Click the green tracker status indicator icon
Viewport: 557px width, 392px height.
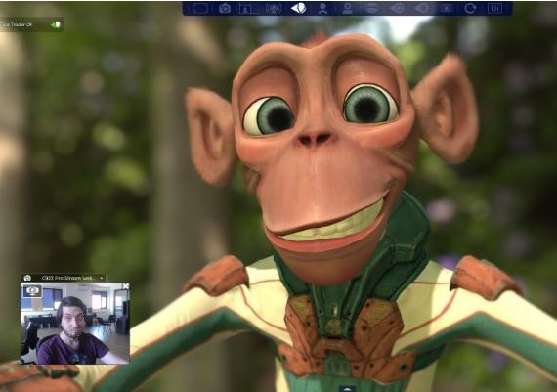tap(55, 24)
